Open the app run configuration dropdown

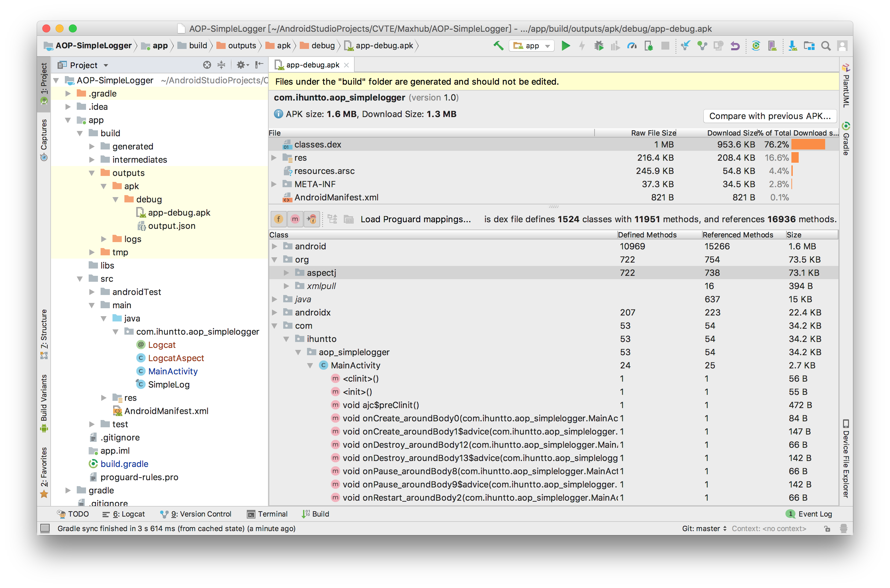(x=531, y=46)
